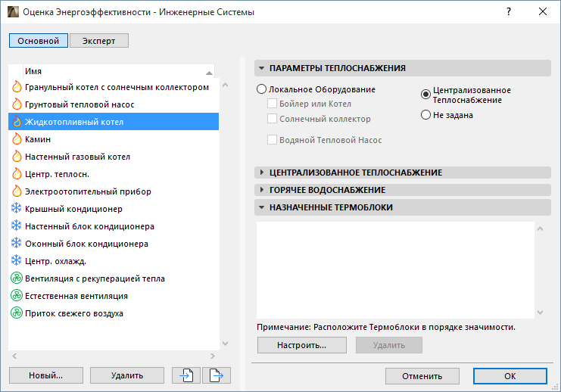Select Центр. охлажд. in the list
The image size is (561, 392).
pyautogui.click(x=114, y=261)
